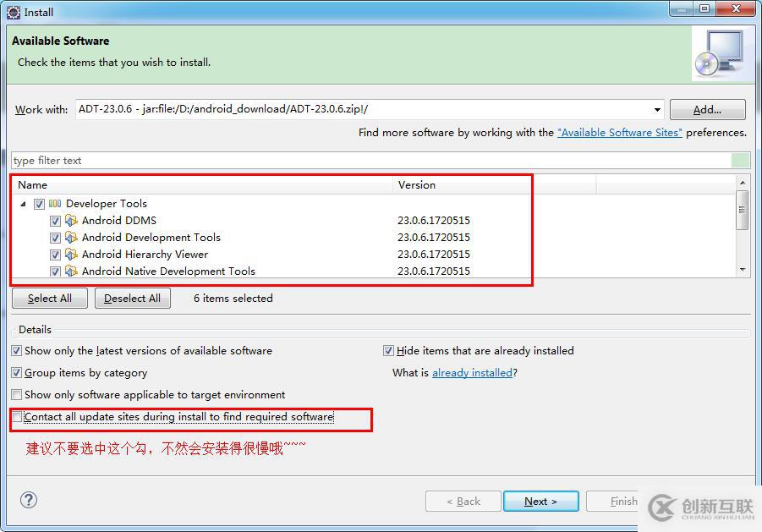Image resolution: width=762 pixels, height=532 pixels.
Task: Select the Developer Tools category text
Action: (x=107, y=204)
